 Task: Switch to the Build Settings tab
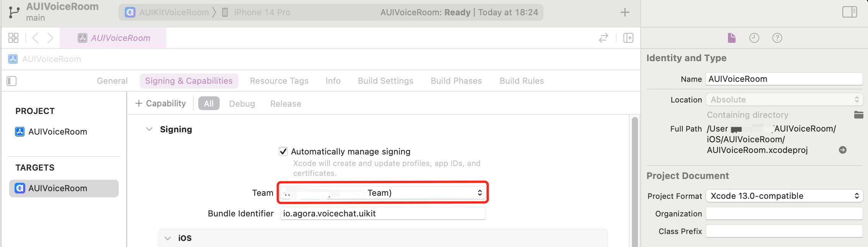coord(385,81)
